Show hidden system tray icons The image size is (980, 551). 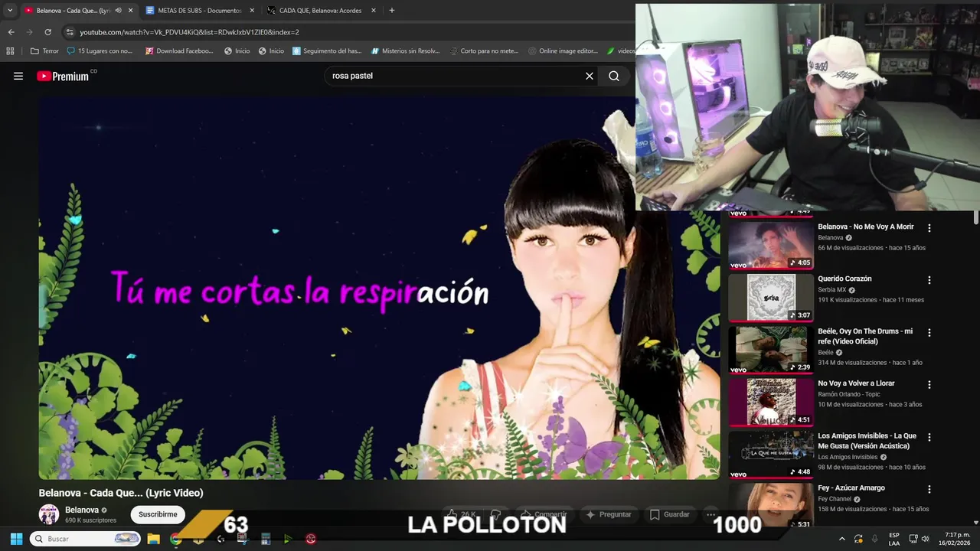pos(842,539)
